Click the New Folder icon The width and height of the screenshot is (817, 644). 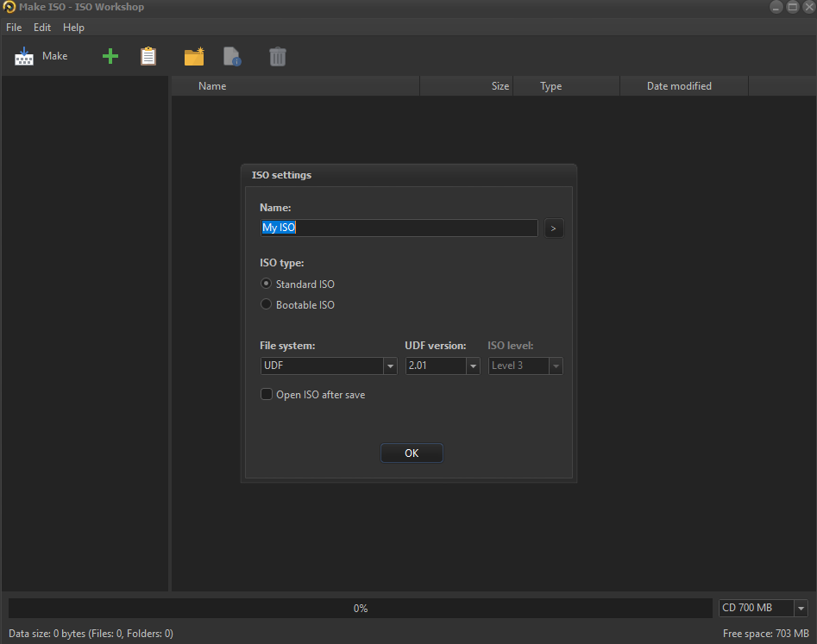[194, 57]
